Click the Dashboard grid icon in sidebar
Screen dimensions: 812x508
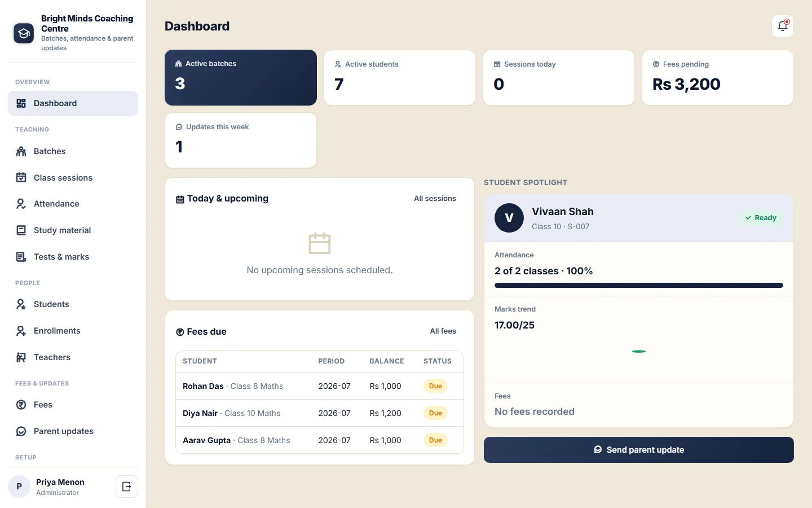tap(21, 103)
